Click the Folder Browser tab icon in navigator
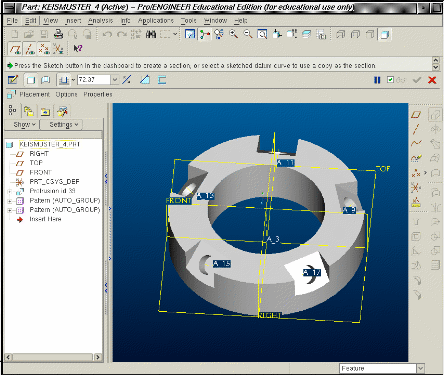 click(29, 111)
